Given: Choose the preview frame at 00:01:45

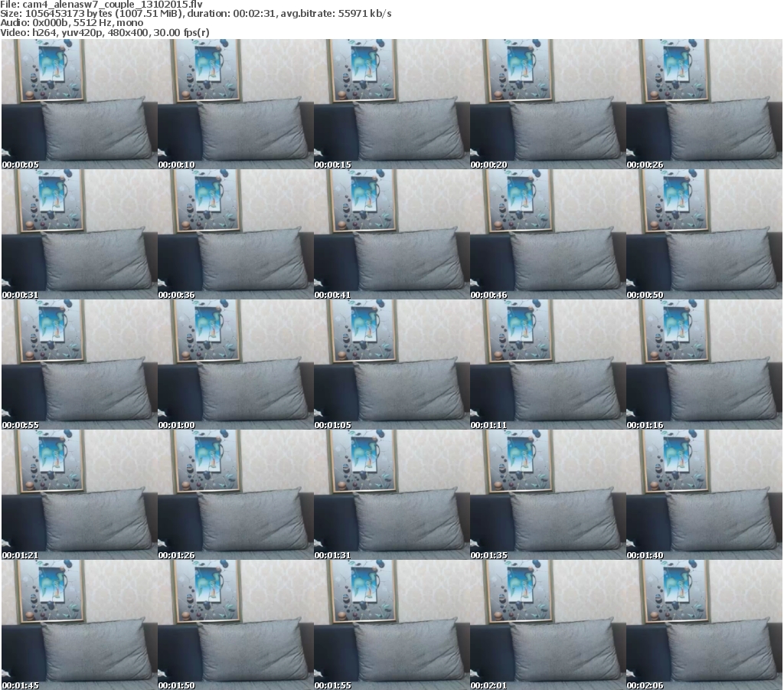Looking at the screenshot, I should (80, 624).
